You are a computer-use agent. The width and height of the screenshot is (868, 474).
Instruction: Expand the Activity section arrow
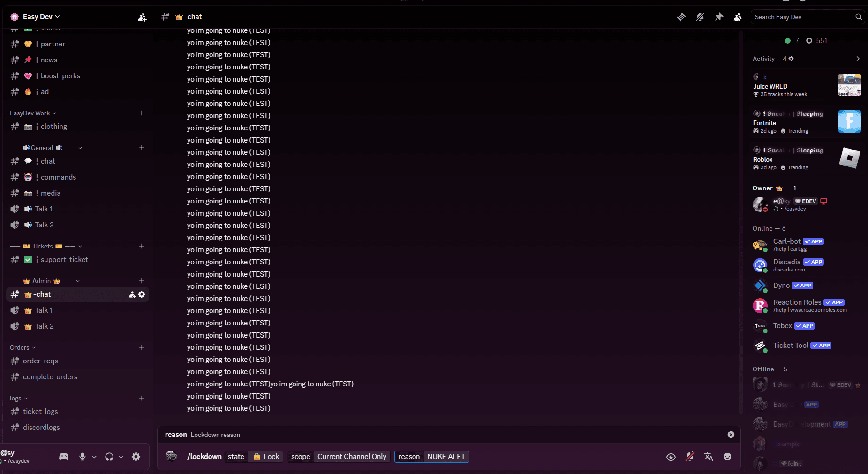click(x=858, y=59)
